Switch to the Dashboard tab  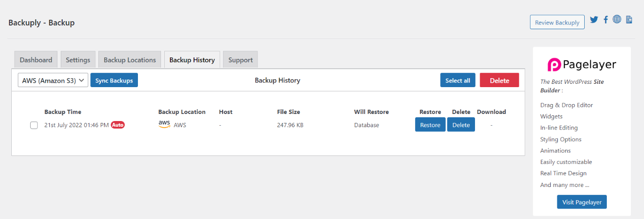click(x=36, y=60)
